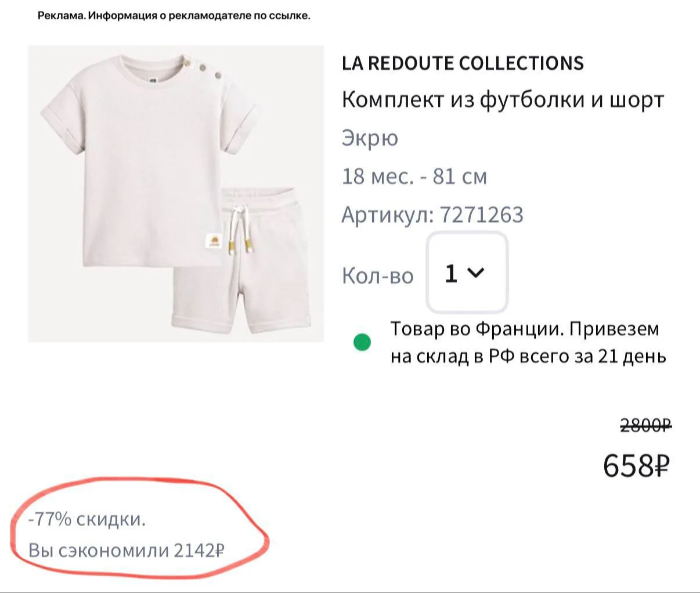This screenshot has height=593, width=700.
Task: Click the advertiser information notice at top
Action: coord(174,16)
